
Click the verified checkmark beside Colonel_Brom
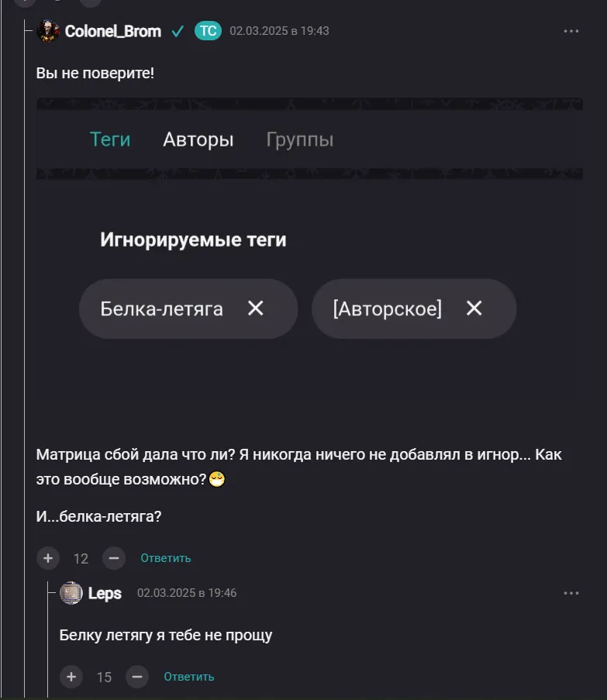[178, 31]
